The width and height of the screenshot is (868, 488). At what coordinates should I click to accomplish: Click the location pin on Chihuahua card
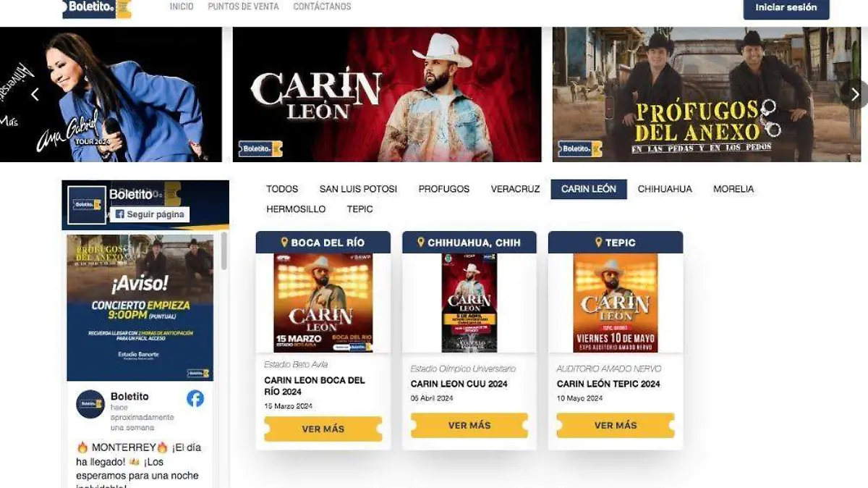point(421,242)
